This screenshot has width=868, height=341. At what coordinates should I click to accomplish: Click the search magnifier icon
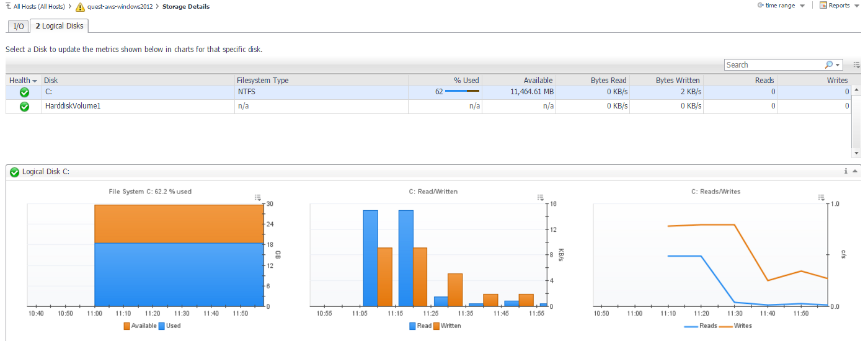[x=829, y=64]
